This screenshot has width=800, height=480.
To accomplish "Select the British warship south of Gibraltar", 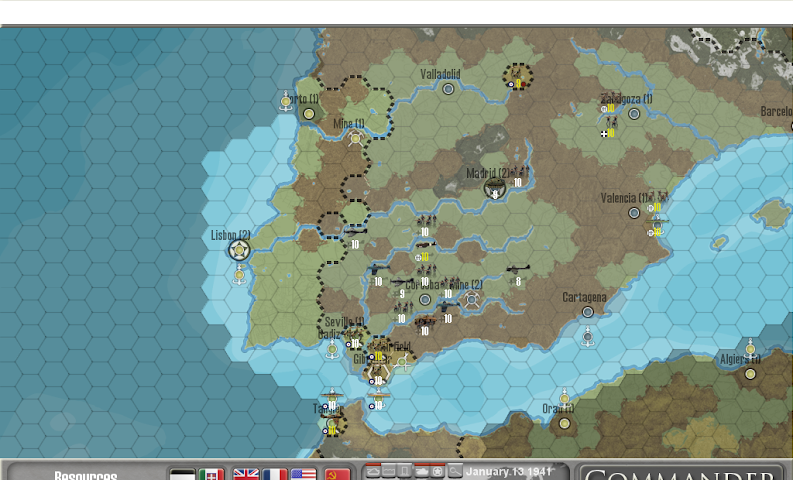I will coord(378,399).
